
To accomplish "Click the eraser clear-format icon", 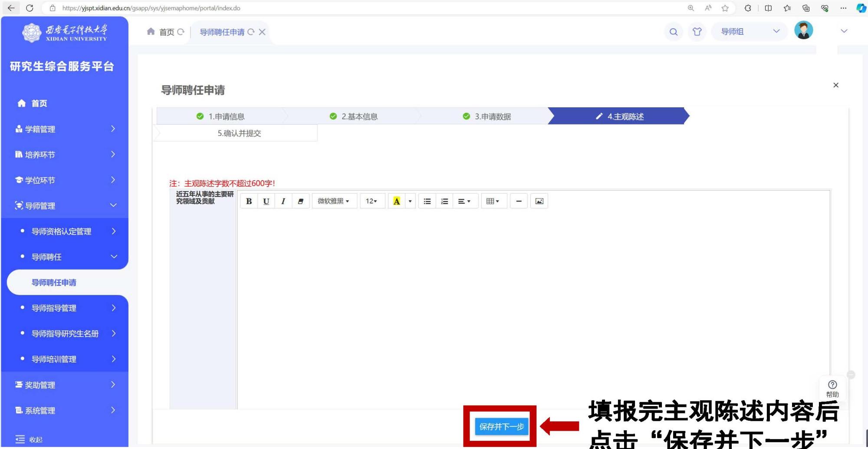I will pyautogui.click(x=300, y=201).
